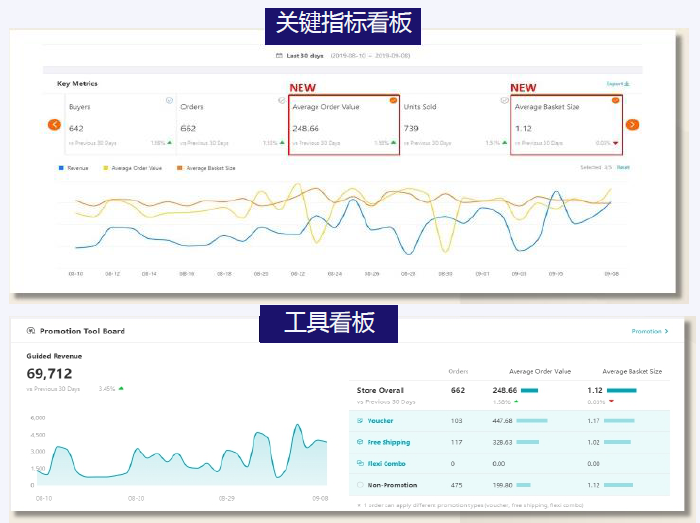The image size is (700, 523).
Task: Click the Average Basket Size column header
Action: (632, 371)
